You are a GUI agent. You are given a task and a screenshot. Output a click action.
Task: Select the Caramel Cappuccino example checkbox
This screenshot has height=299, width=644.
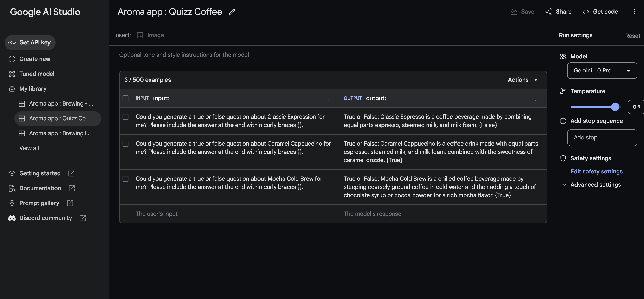click(x=125, y=144)
